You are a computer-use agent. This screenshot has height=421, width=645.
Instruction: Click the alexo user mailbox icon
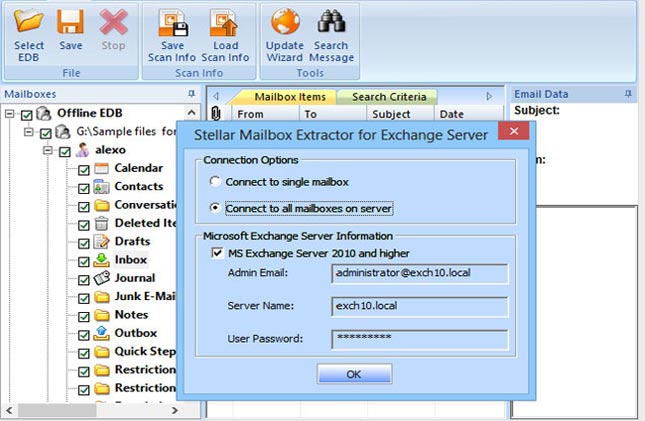click(82, 150)
